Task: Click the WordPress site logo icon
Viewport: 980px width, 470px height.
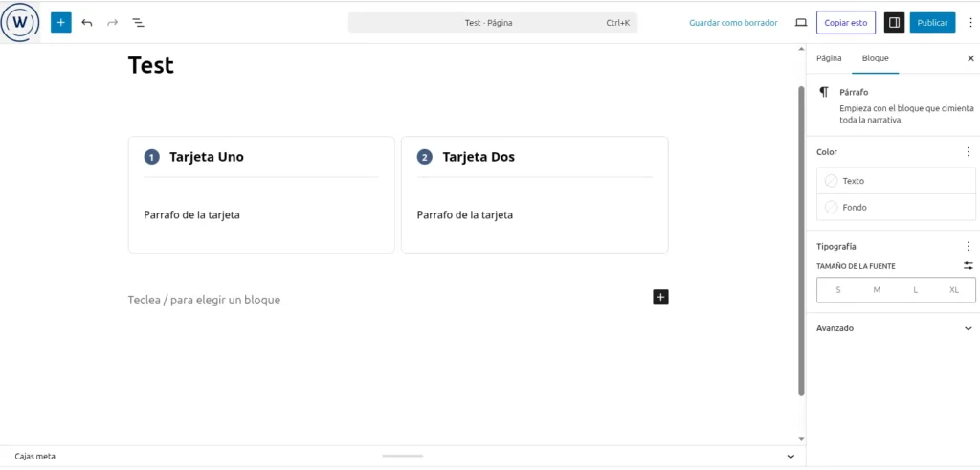Action: click(x=20, y=22)
